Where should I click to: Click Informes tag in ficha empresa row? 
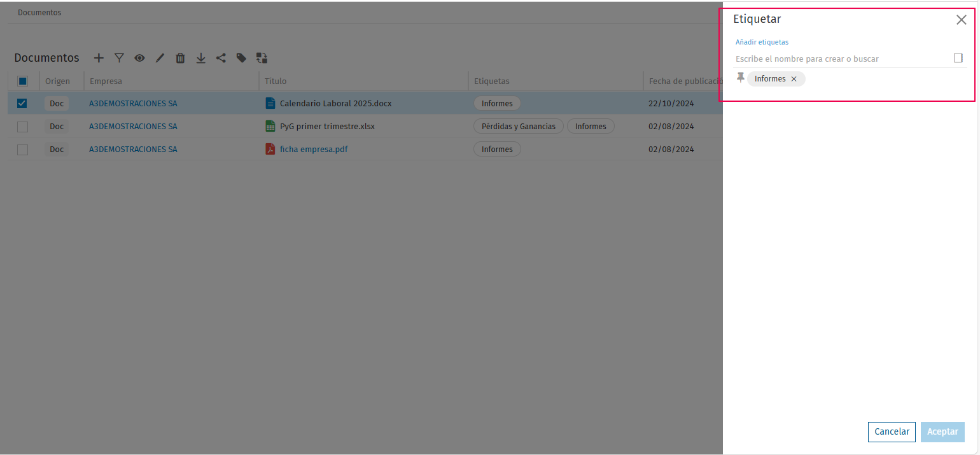point(497,149)
